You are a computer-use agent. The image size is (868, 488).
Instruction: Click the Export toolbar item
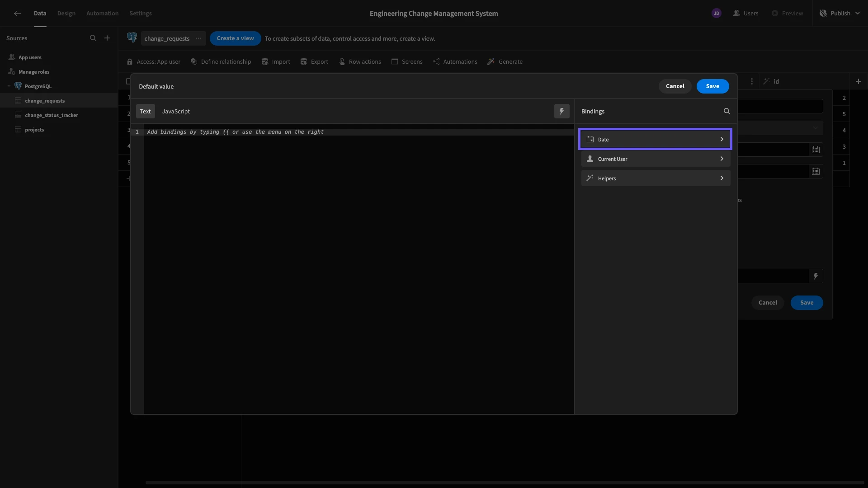pos(314,62)
